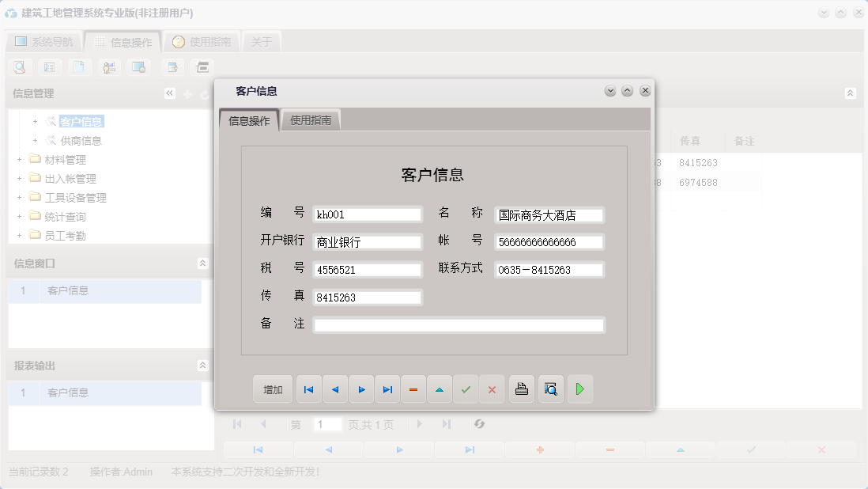Delete a record using the red minus icon
The image size is (868, 489).
coord(413,389)
